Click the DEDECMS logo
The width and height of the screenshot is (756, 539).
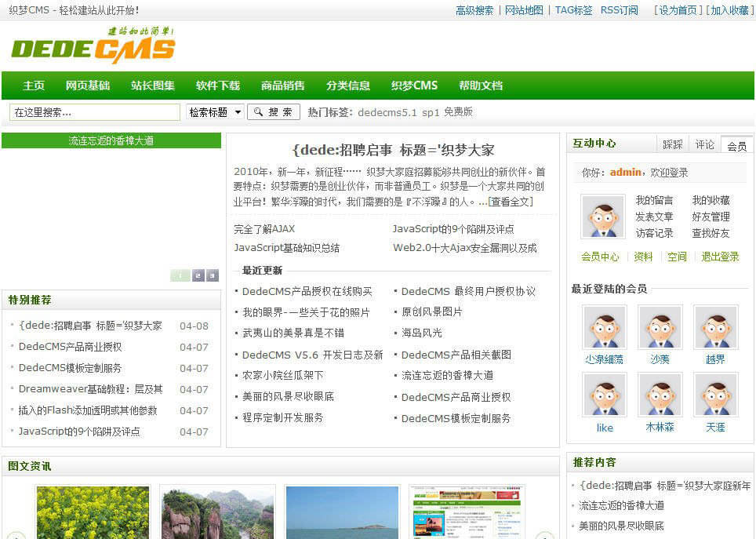93,46
